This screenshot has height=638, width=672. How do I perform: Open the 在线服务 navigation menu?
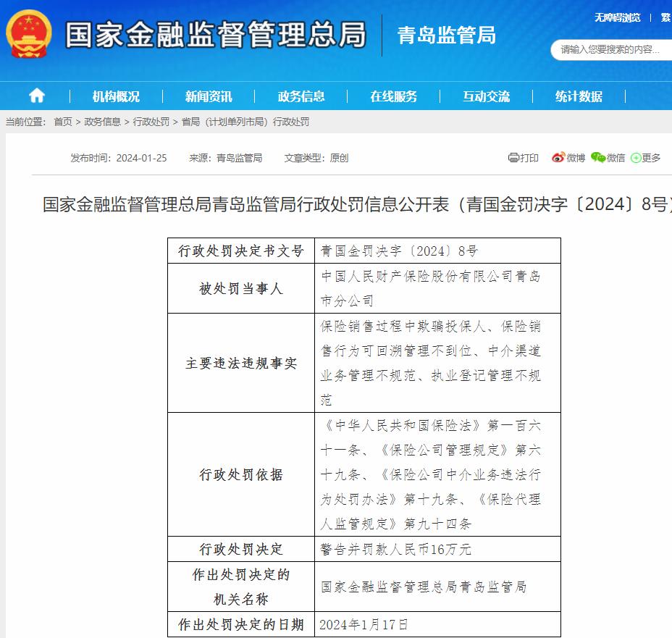(392, 95)
